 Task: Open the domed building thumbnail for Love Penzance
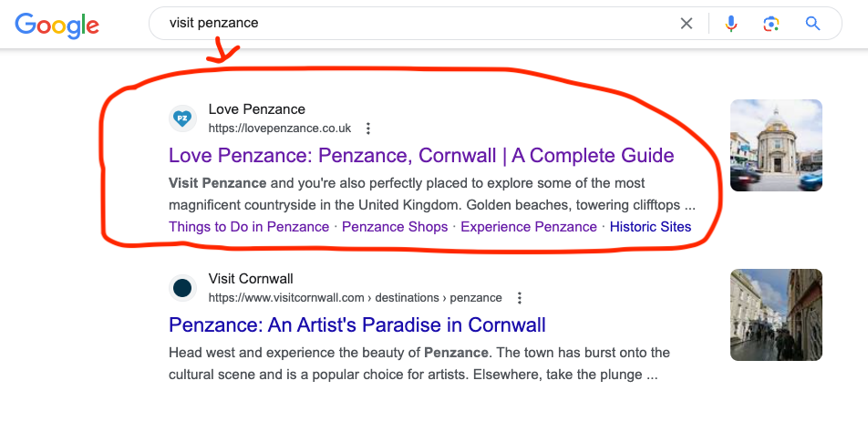(x=776, y=146)
